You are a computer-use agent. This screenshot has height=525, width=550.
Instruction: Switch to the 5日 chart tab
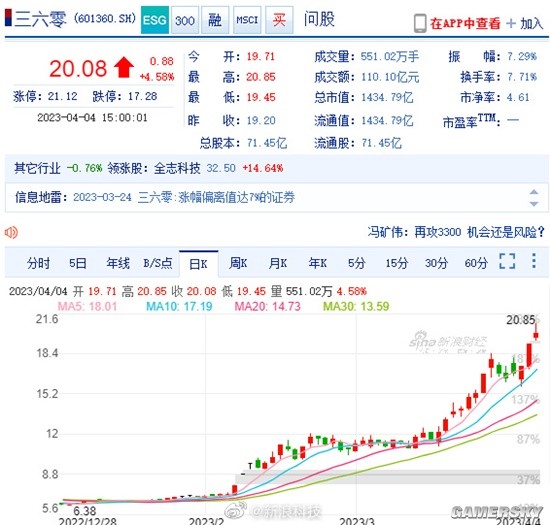78,263
